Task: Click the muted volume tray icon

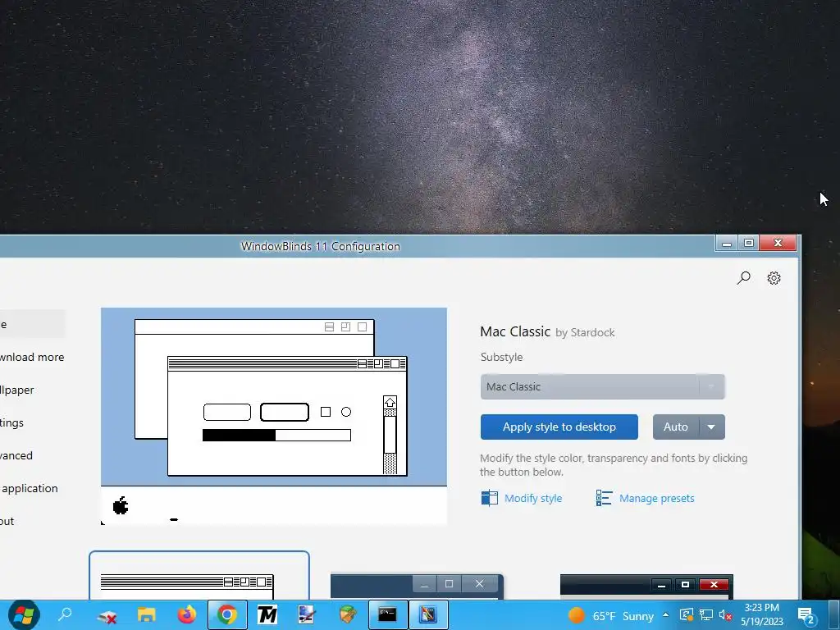Action: pos(726,615)
